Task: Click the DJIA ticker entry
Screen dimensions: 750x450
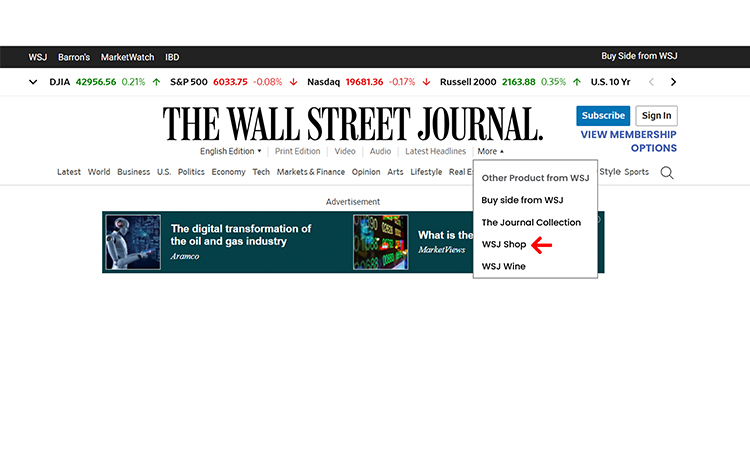Action: point(105,82)
